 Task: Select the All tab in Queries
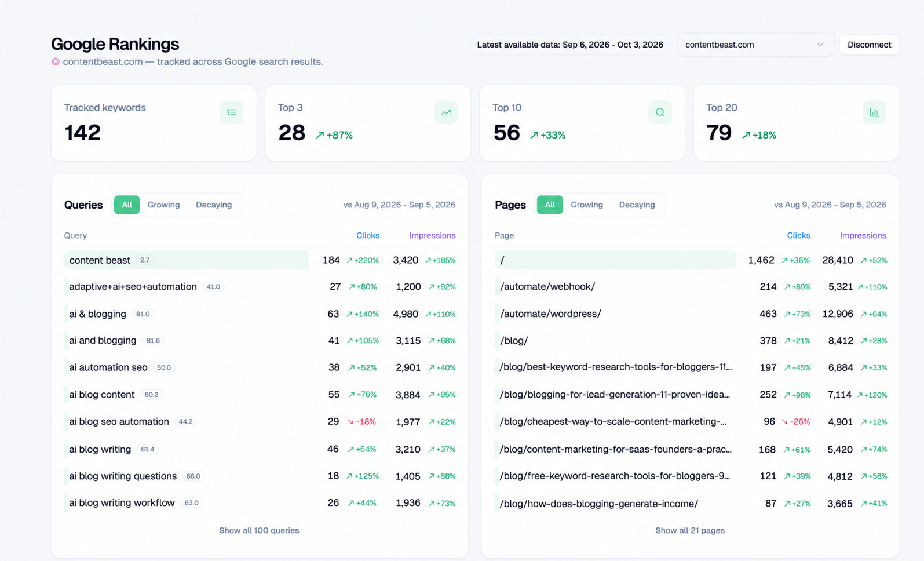pos(127,205)
